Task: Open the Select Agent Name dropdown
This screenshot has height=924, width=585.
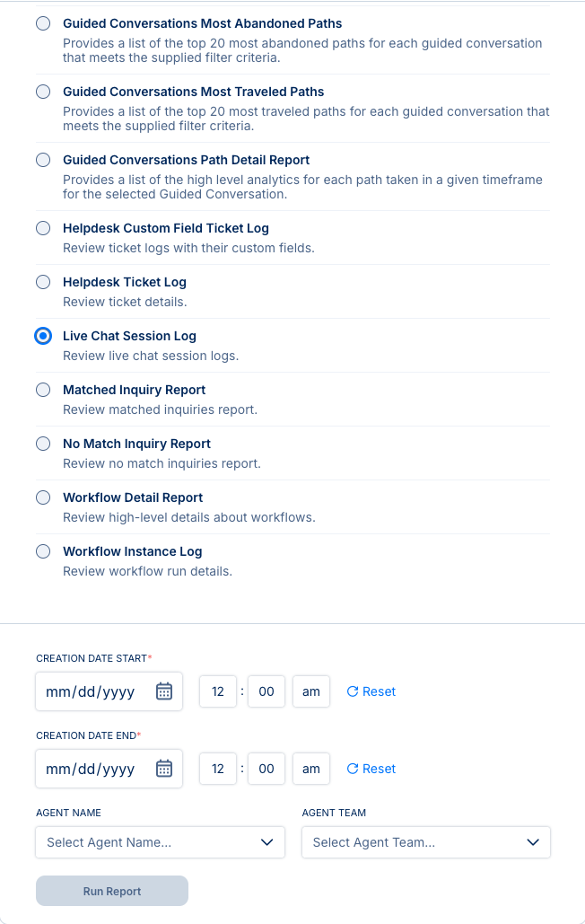Action: point(160,842)
